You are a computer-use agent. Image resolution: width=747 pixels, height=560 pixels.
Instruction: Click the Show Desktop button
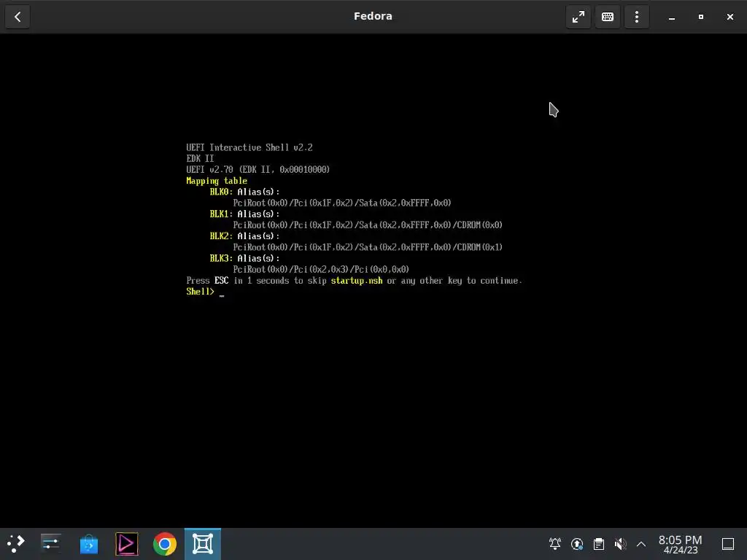pos(728,543)
